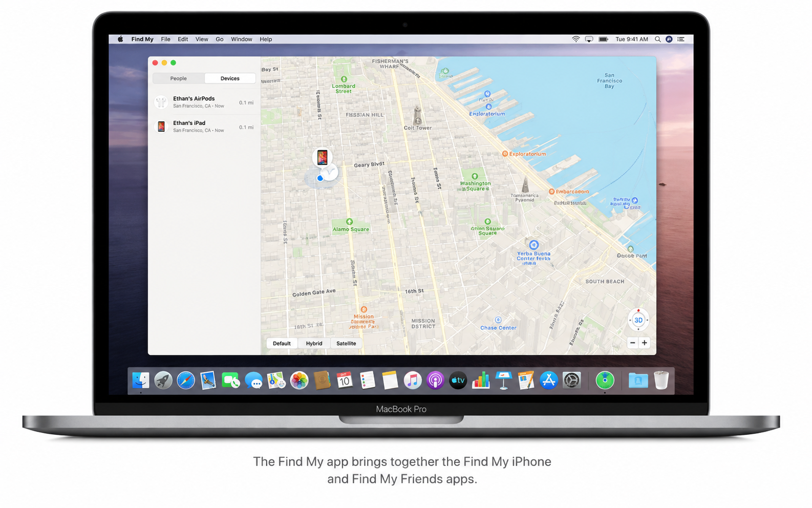Open Finder from the Dock
812x508 pixels.
(x=141, y=380)
